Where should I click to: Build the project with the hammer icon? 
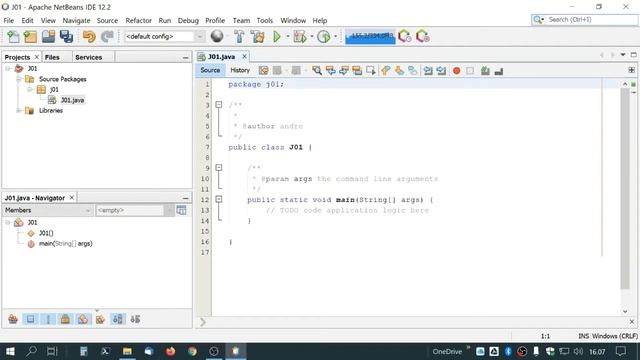pos(240,37)
